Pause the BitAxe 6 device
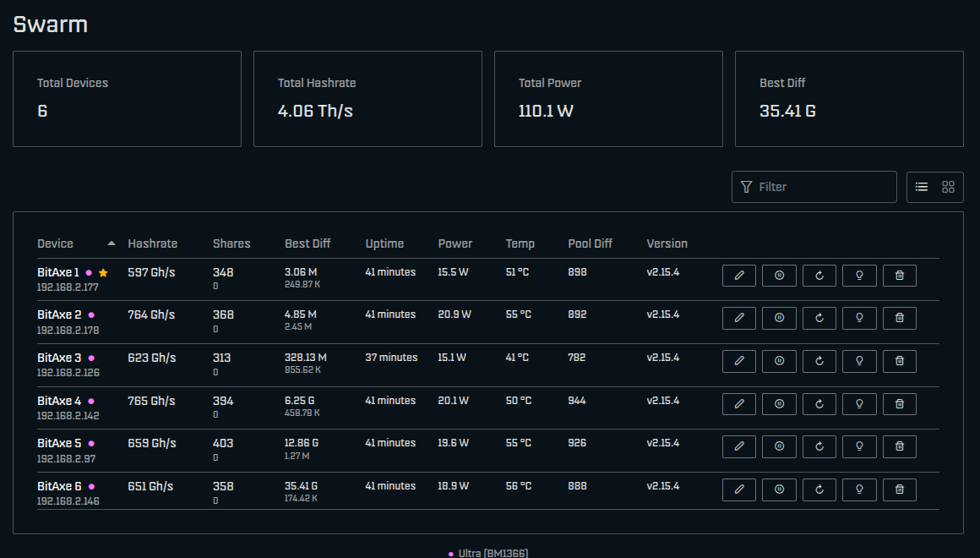 (780, 490)
